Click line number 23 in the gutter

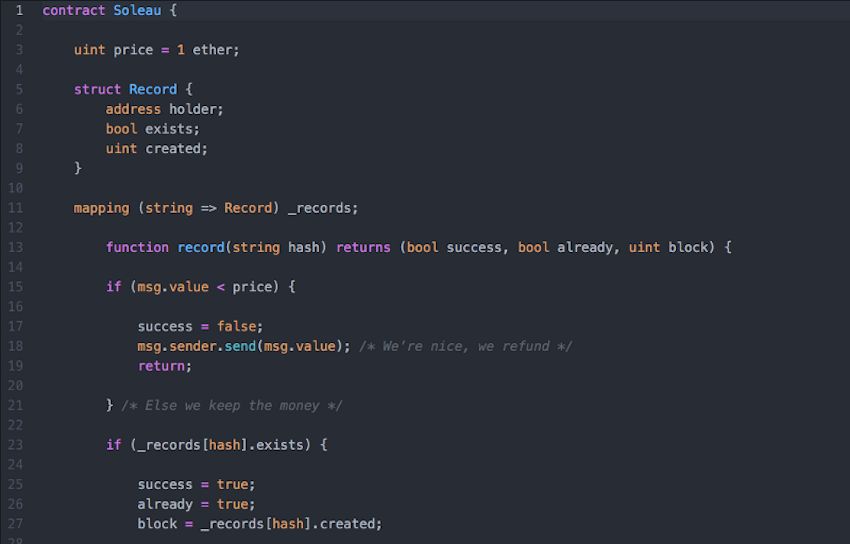16,445
